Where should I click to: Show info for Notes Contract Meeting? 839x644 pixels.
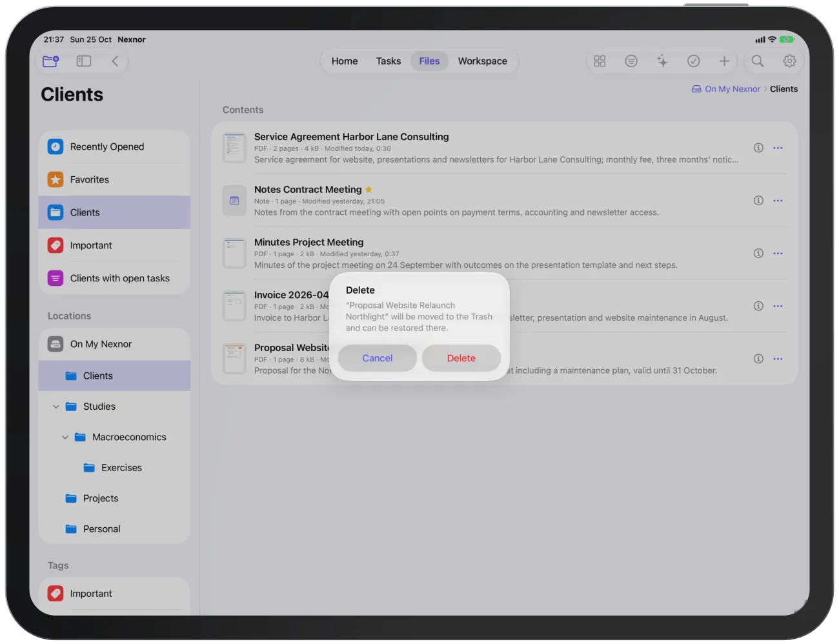coord(758,201)
